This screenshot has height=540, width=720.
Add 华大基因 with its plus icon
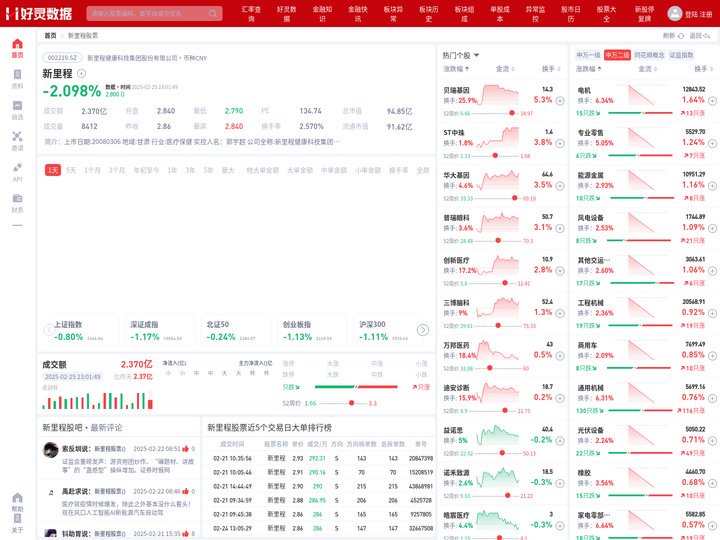[560, 186]
